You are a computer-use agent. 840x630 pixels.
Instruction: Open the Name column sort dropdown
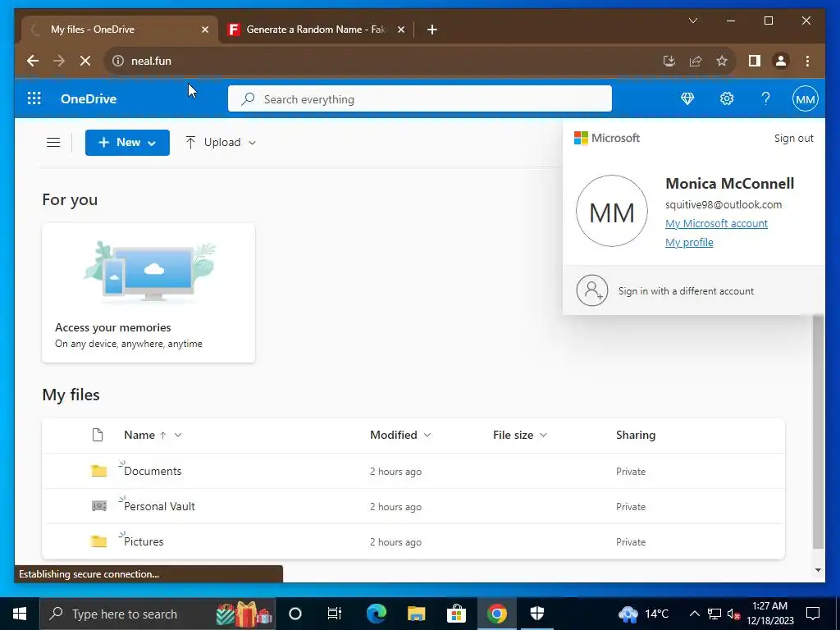pos(178,435)
